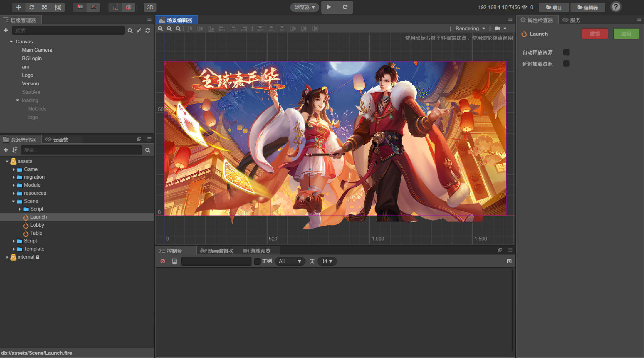The image size is (644, 358).
Task: Switch to the 资源管理器 tab
Action: pyautogui.click(x=20, y=139)
